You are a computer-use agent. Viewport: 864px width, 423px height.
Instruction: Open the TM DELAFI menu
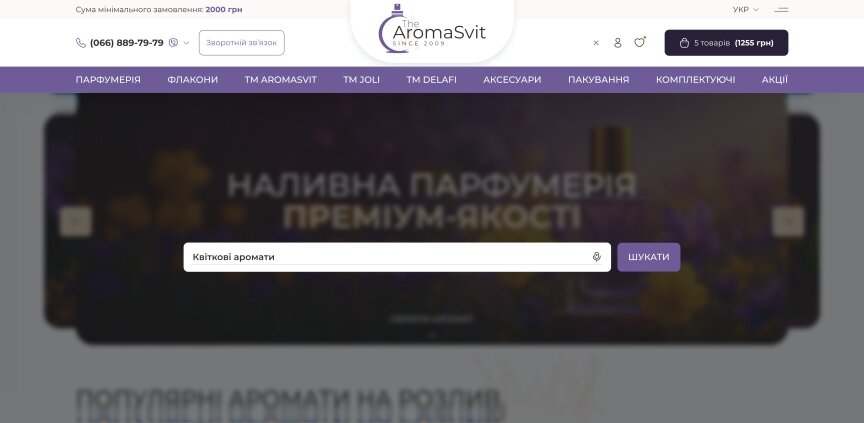[431, 80]
